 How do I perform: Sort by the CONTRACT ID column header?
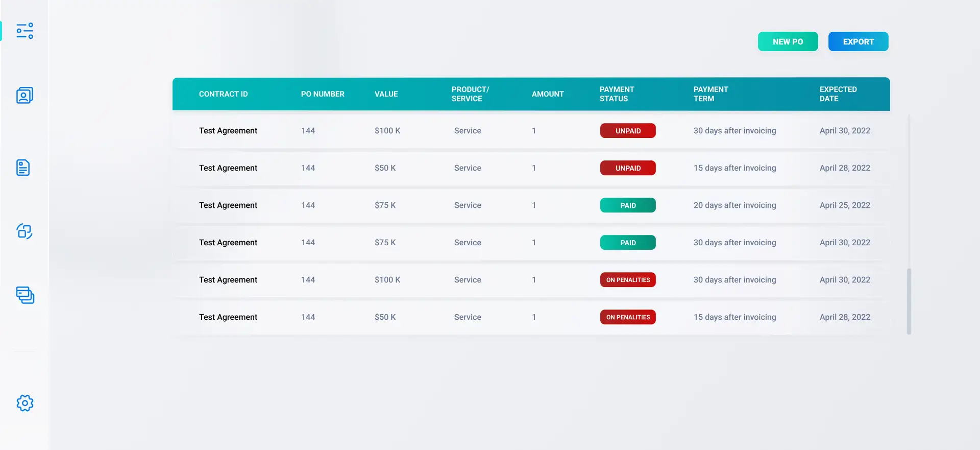(223, 94)
